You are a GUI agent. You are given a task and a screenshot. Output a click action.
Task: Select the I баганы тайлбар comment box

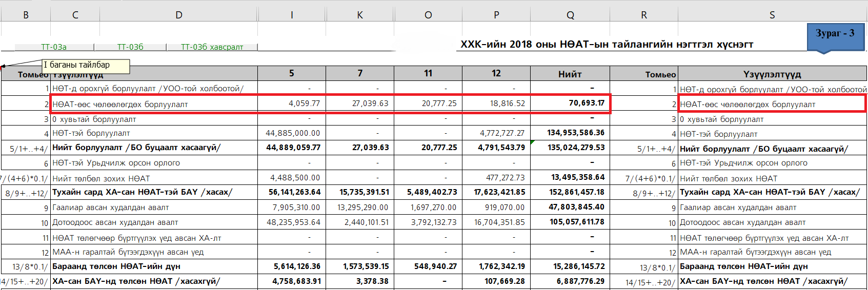pos(85,66)
